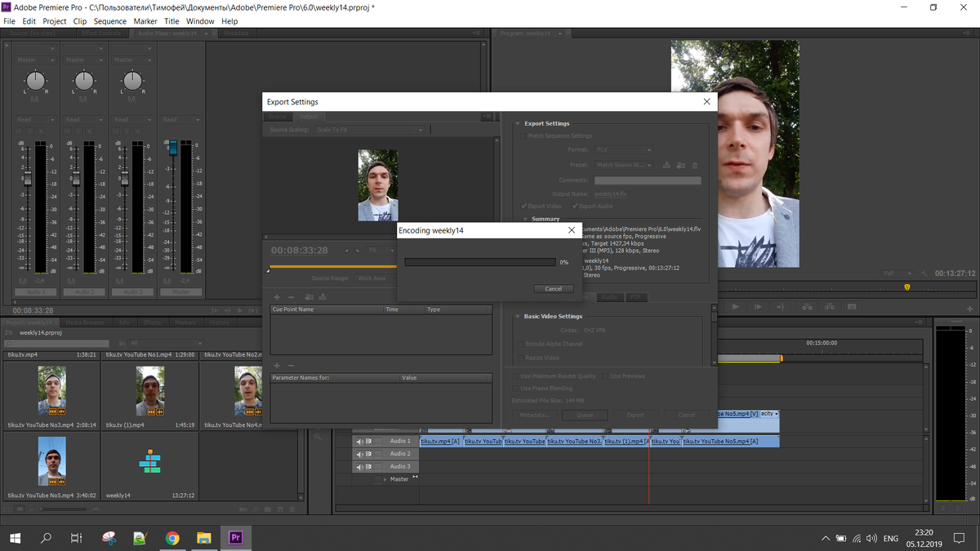980x551 pixels.
Task: Switch to the FTP tab
Action: pyautogui.click(x=635, y=297)
